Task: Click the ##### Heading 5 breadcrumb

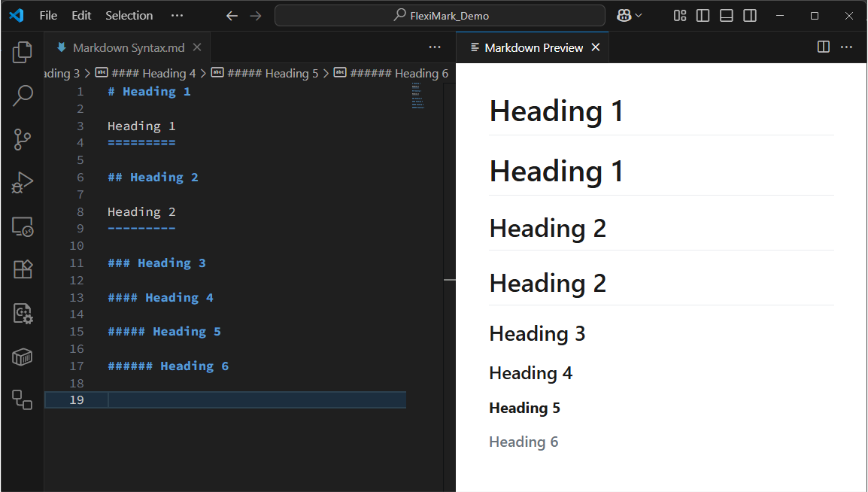Action: pyautogui.click(x=273, y=73)
